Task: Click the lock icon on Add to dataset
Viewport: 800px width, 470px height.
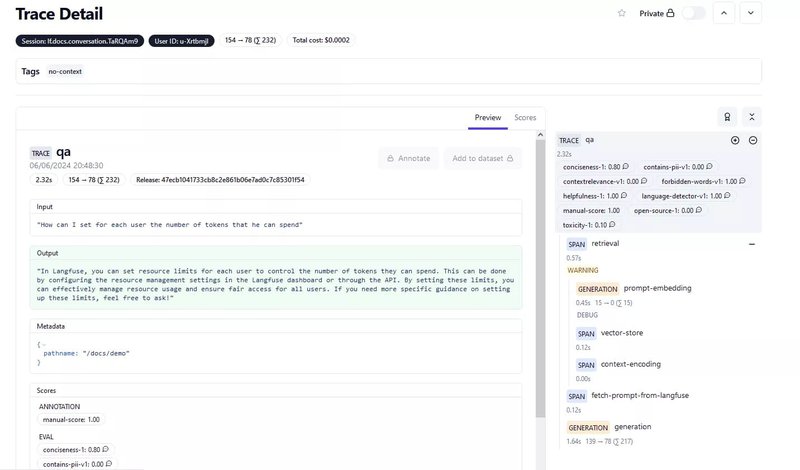Action: [510, 158]
